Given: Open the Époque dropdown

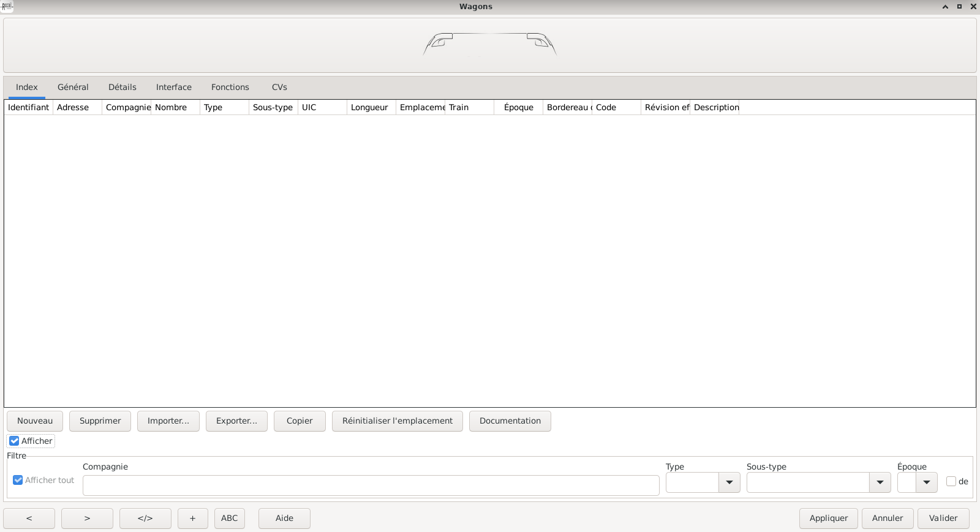Looking at the screenshot, I should (926, 482).
